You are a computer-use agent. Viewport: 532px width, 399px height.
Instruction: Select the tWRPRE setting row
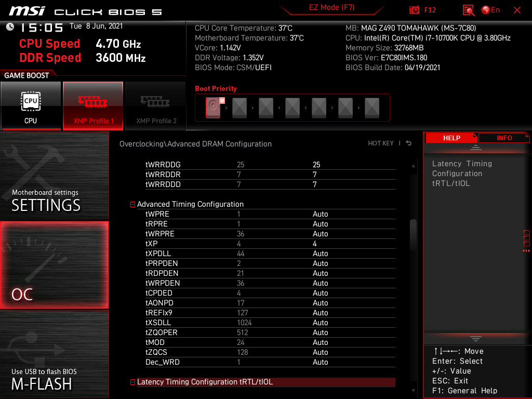[270, 234]
